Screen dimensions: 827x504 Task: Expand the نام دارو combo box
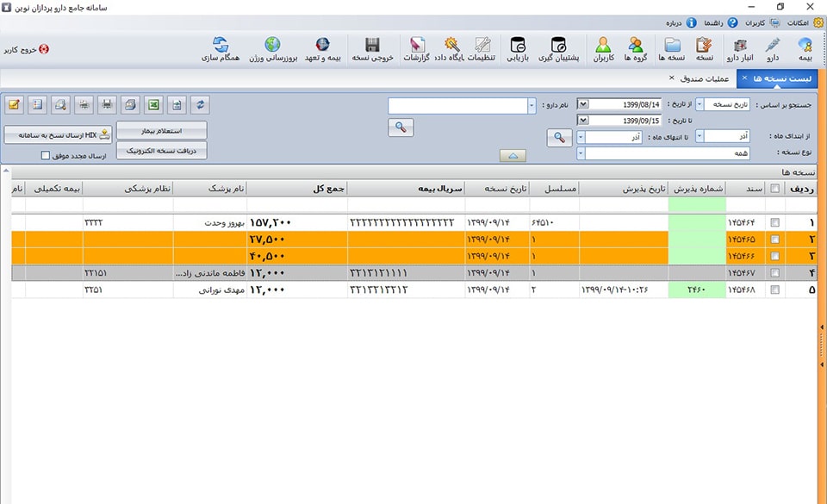coord(531,105)
